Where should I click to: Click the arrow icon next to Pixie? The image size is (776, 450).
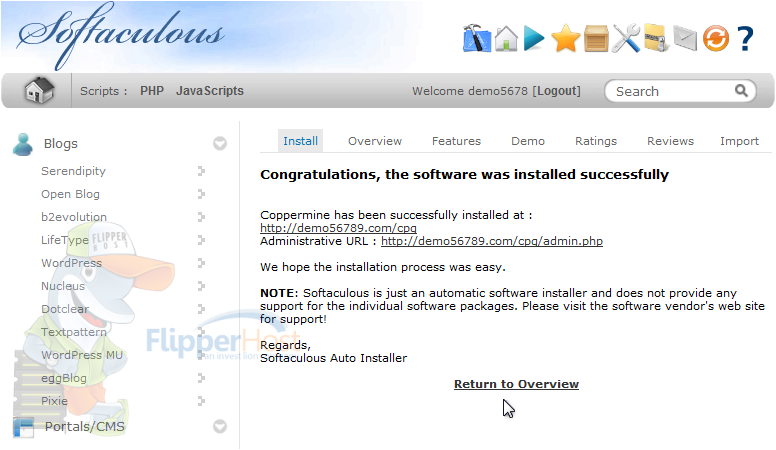201,400
